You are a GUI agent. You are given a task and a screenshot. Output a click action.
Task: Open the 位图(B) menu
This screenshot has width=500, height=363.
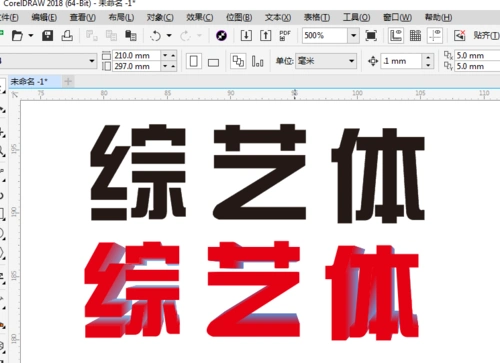point(239,17)
